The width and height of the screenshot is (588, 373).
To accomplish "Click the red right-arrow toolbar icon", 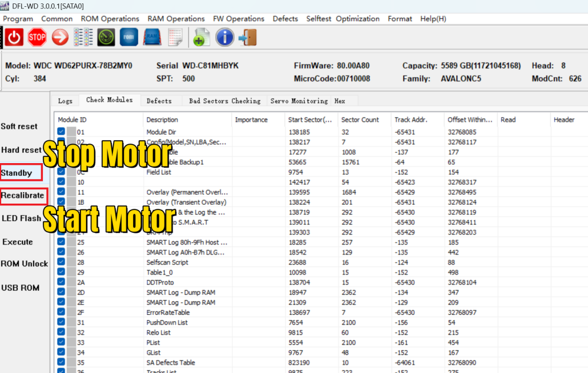I will [60, 38].
